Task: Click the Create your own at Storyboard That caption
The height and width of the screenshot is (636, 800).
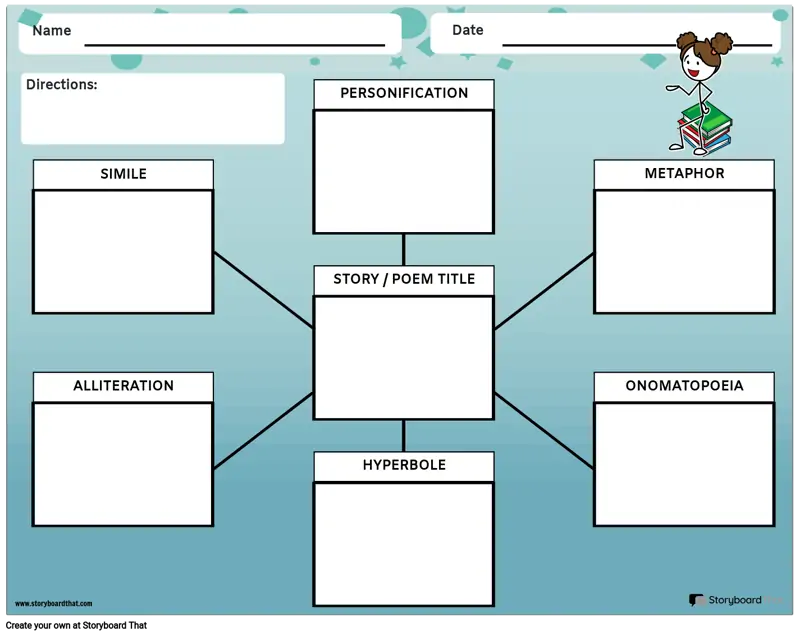Action: 77,625
